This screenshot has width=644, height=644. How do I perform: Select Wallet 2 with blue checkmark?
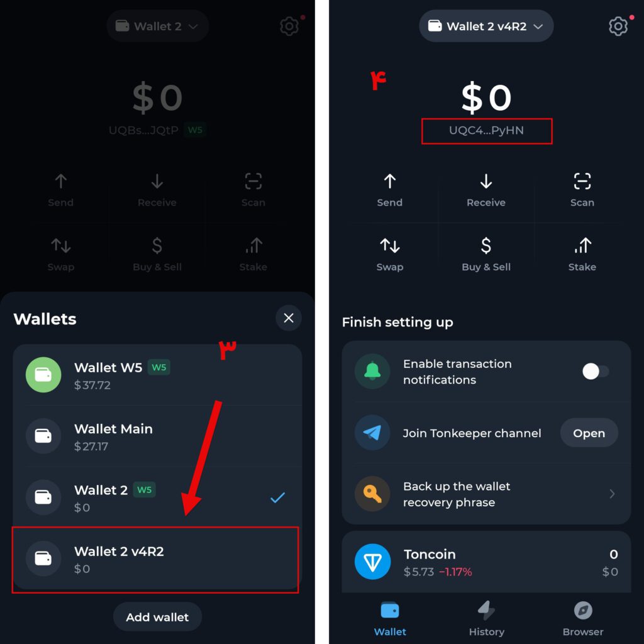pos(157,497)
